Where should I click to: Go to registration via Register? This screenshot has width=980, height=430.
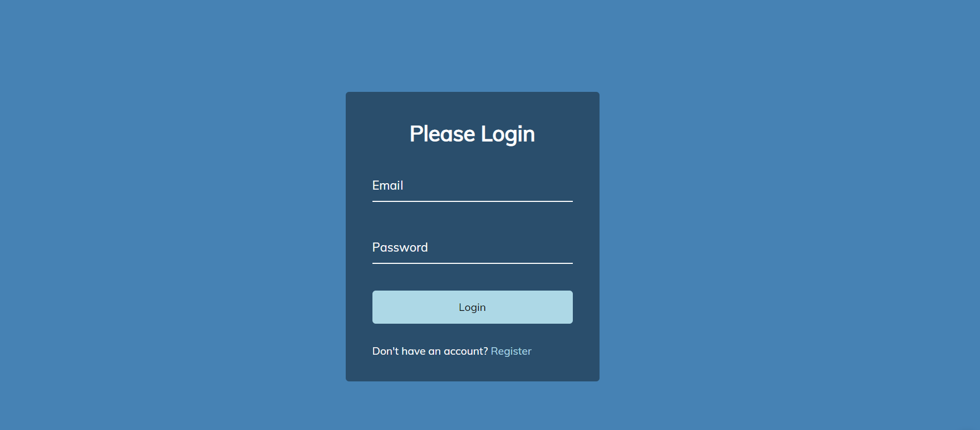(x=511, y=351)
